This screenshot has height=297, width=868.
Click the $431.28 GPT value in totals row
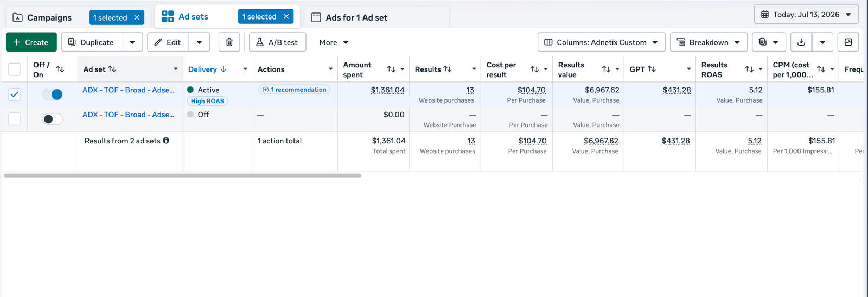click(675, 141)
